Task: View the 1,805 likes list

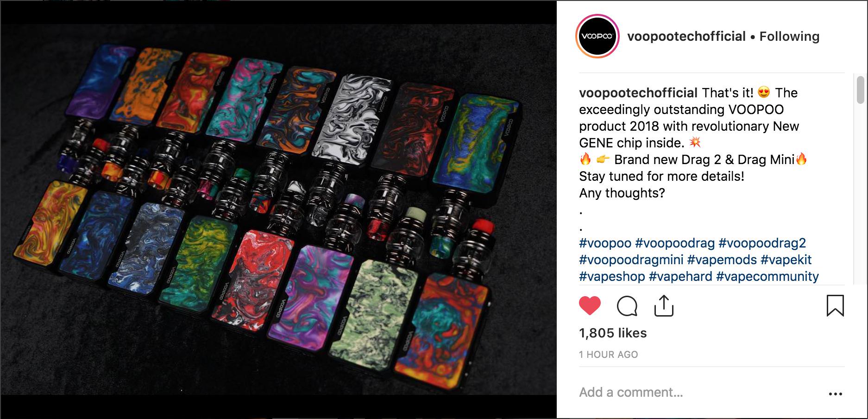Action: click(x=613, y=333)
